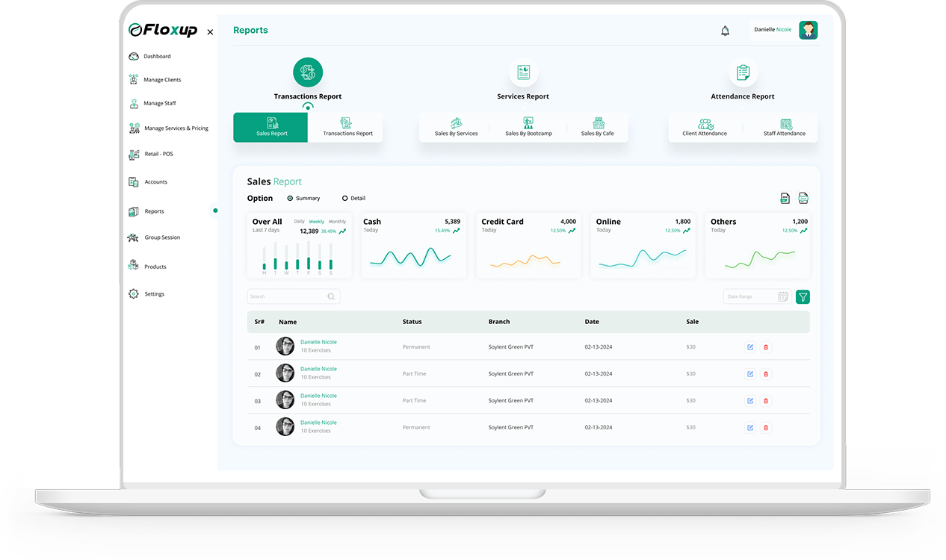The height and width of the screenshot is (560, 946).
Task: Open the Staff Attendance tab
Action: point(785,128)
